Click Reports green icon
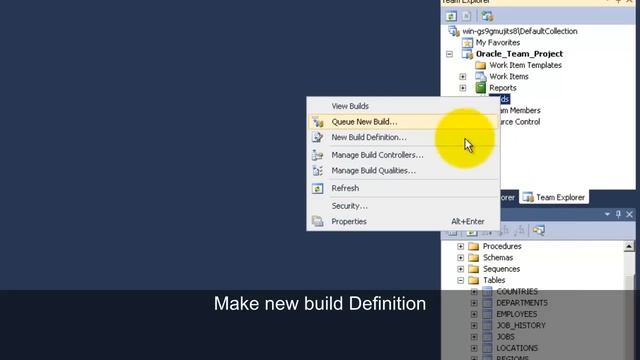This screenshot has width=640, height=360. click(x=480, y=88)
